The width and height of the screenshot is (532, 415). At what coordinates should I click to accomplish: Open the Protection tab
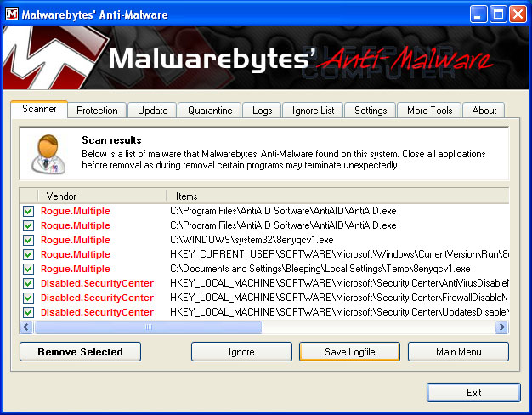[x=97, y=111]
